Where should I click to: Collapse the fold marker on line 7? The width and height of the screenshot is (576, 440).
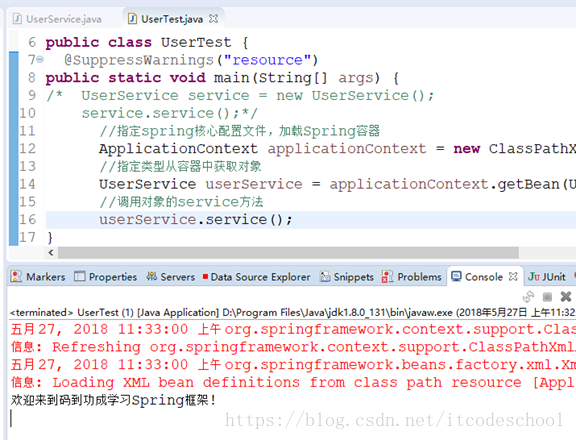[40, 59]
